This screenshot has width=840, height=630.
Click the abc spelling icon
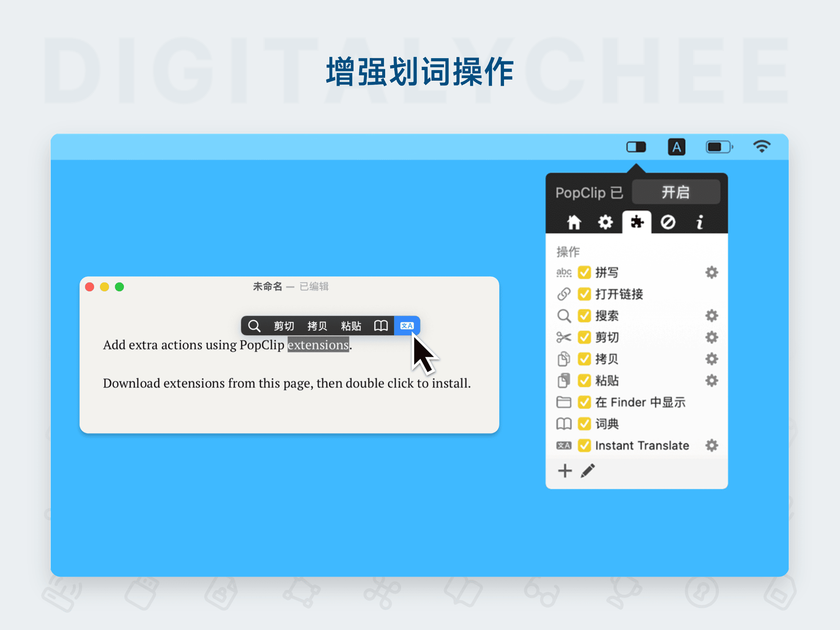(564, 272)
